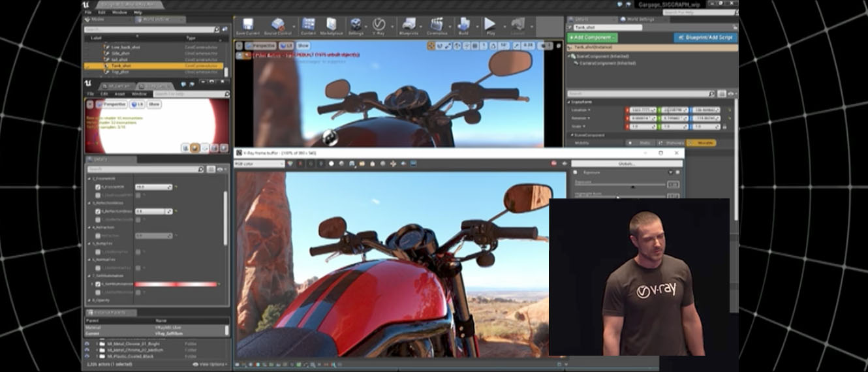Screen dimensions: 868x372
Task: Click the Show button in the main viewport
Action: pyautogui.click(x=303, y=46)
